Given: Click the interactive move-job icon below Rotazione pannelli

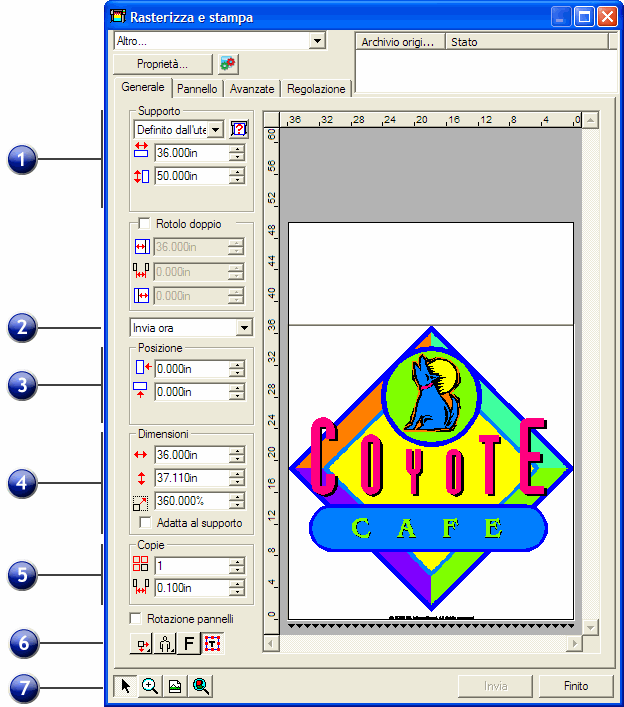Looking at the screenshot, I should click(x=142, y=643).
